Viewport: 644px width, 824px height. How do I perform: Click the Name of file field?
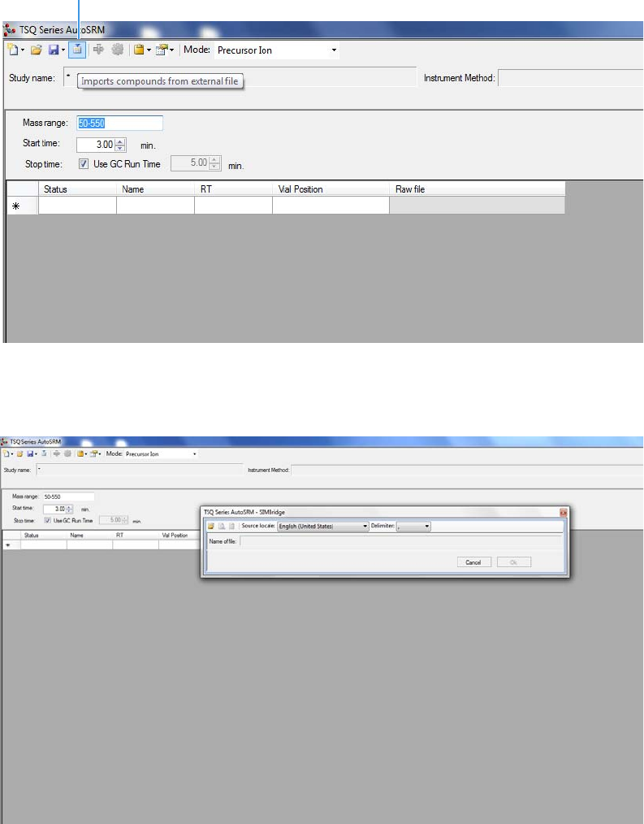point(401,541)
